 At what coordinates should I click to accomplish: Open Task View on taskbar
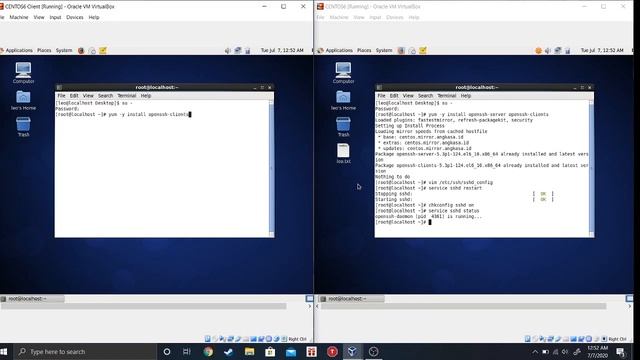pyautogui.click(x=187, y=352)
